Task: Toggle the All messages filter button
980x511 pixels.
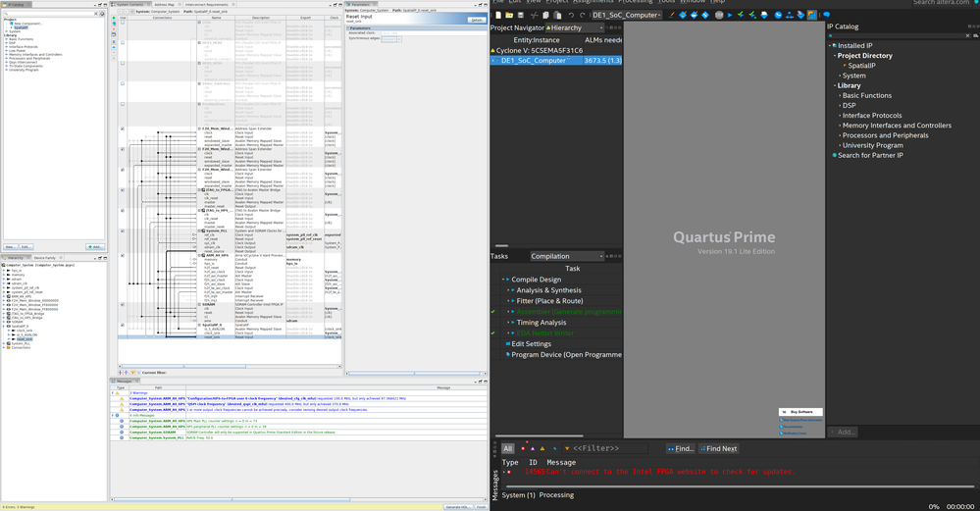Action: coord(507,448)
